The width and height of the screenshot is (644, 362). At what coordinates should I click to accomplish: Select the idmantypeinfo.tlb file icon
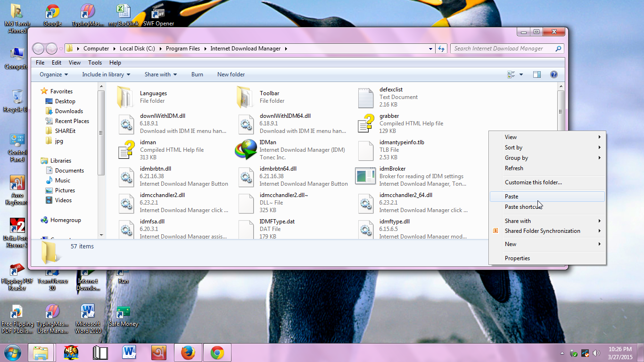pos(365,150)
